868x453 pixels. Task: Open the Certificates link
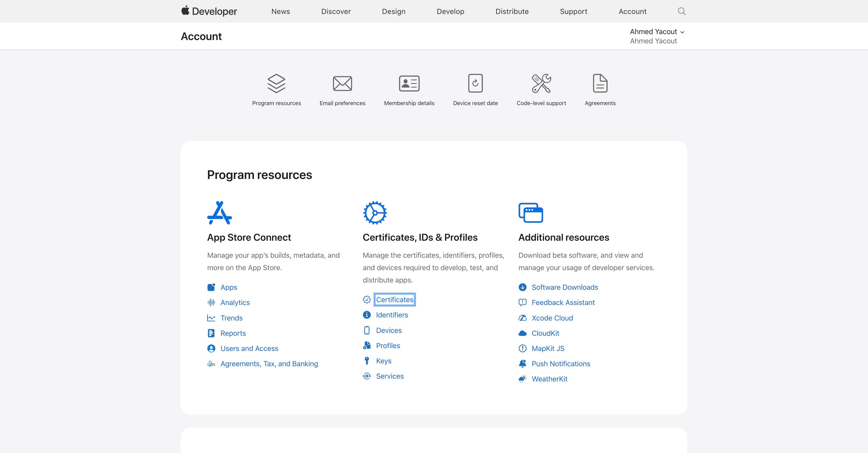tap(394, 299)
